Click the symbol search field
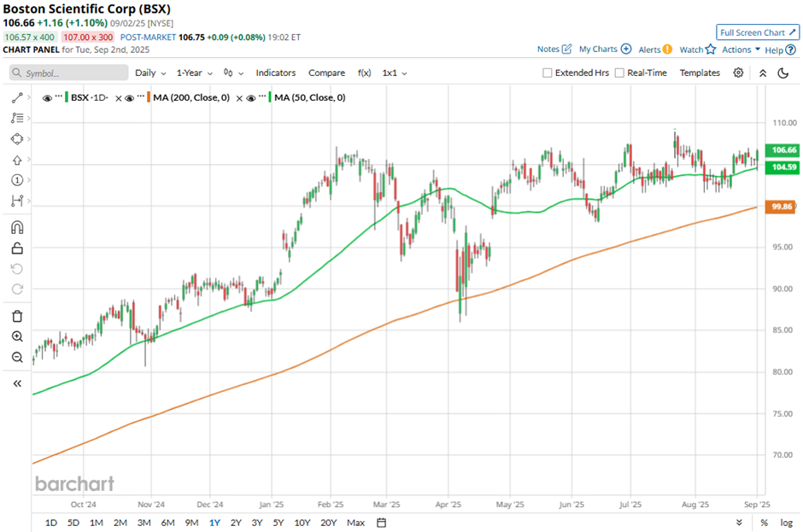The width and height of the screenshot is (803, 532). click(x=68, y=73)
